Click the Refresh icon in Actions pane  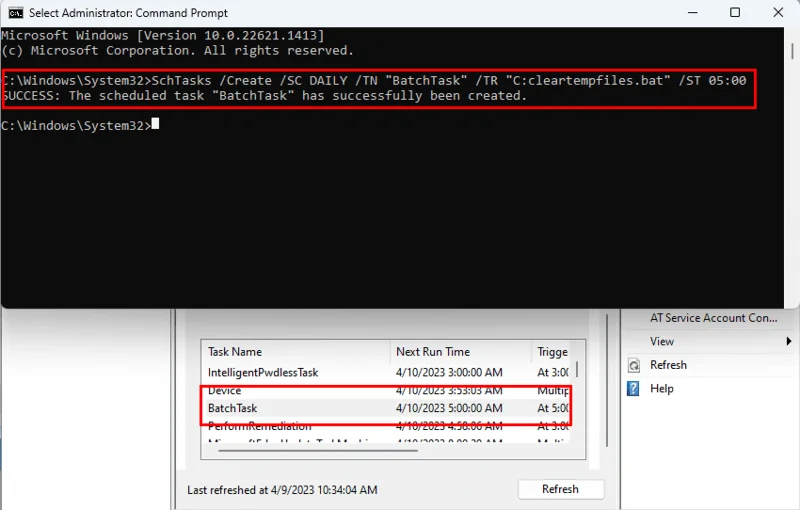(x=634, y=365)
